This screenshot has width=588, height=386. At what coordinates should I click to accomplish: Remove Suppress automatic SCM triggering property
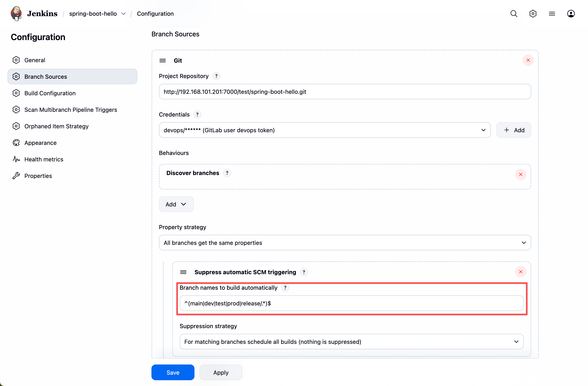coord(521,272)
